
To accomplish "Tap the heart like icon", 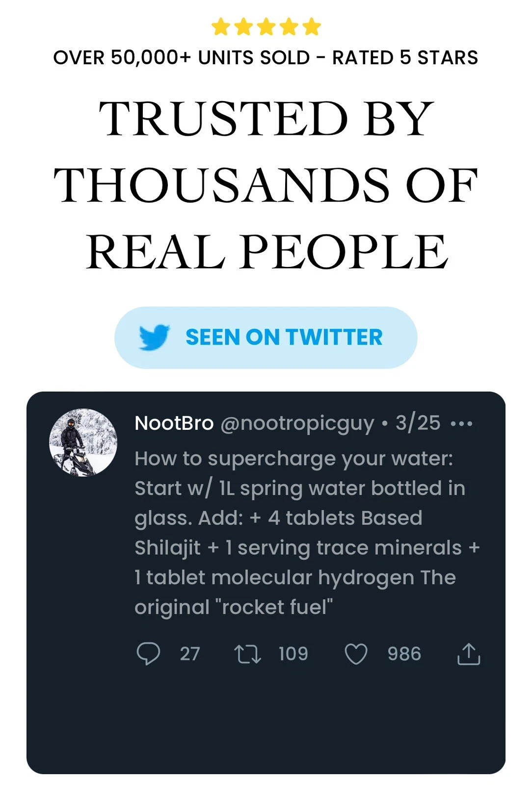I will point(356,654).
